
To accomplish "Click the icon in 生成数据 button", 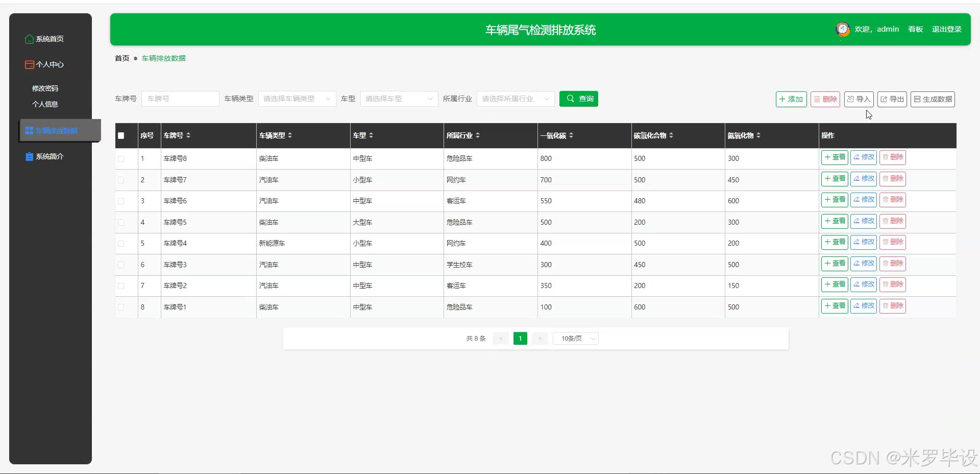I will [917, 99].
